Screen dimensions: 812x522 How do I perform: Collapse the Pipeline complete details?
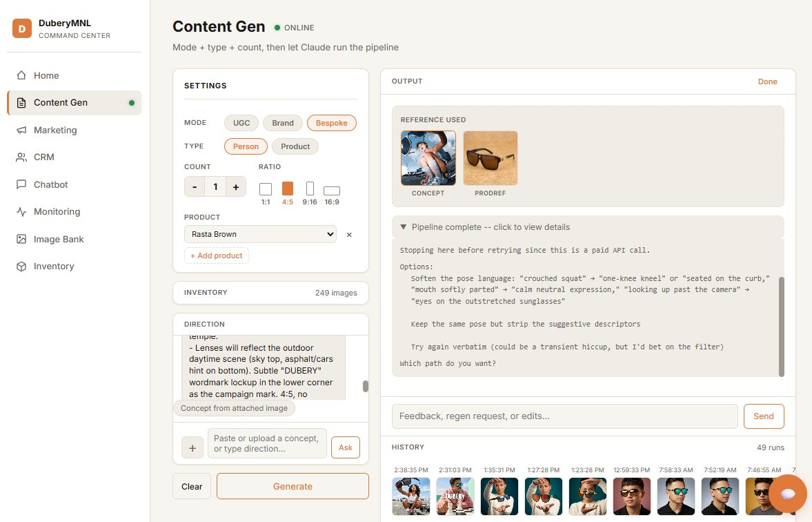(404, 227)
